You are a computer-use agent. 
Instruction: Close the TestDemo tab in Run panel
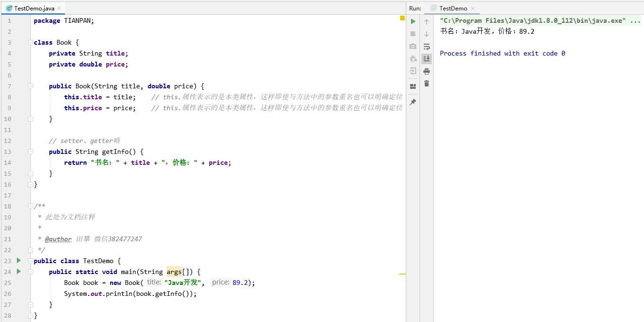(x=473, y=9)
